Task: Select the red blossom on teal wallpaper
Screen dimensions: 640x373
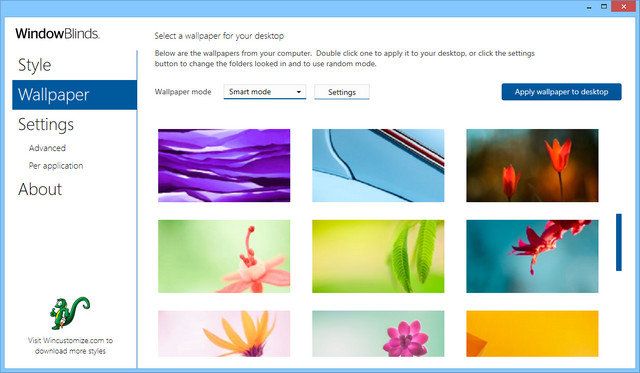Action: click(x=532, y=256)
